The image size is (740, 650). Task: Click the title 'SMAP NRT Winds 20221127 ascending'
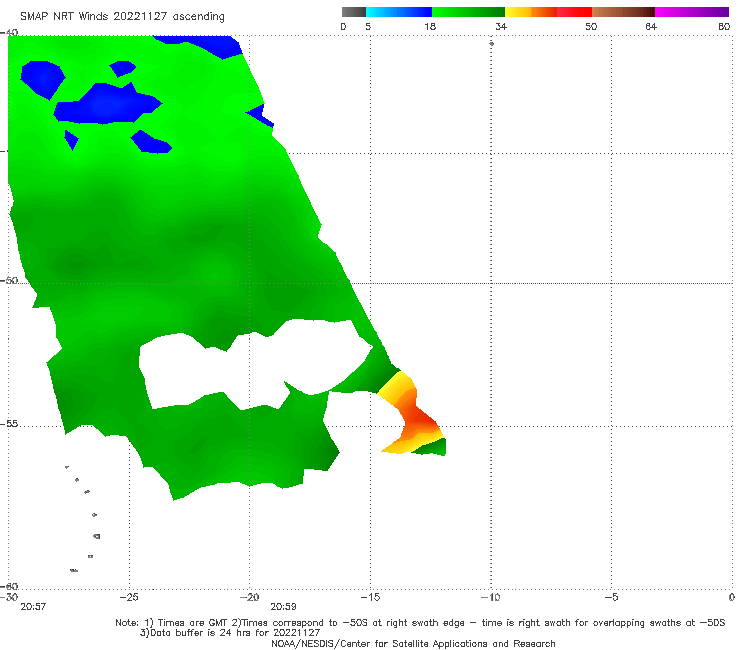coord(122,17)
